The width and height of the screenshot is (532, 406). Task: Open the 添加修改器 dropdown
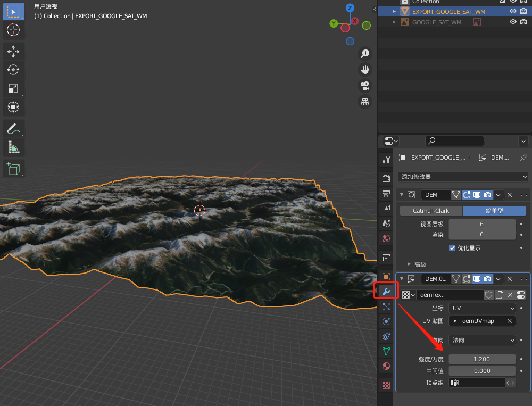click(463, 177)
